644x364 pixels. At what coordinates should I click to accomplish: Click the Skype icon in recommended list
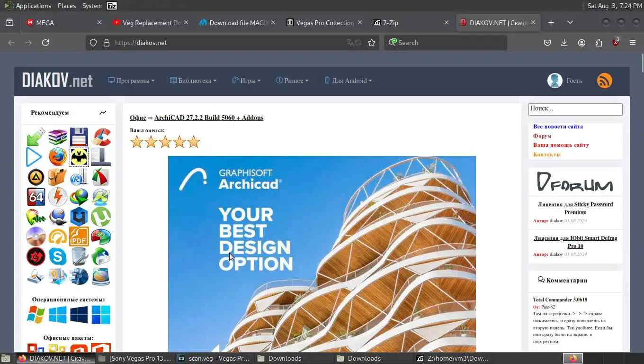58,256
